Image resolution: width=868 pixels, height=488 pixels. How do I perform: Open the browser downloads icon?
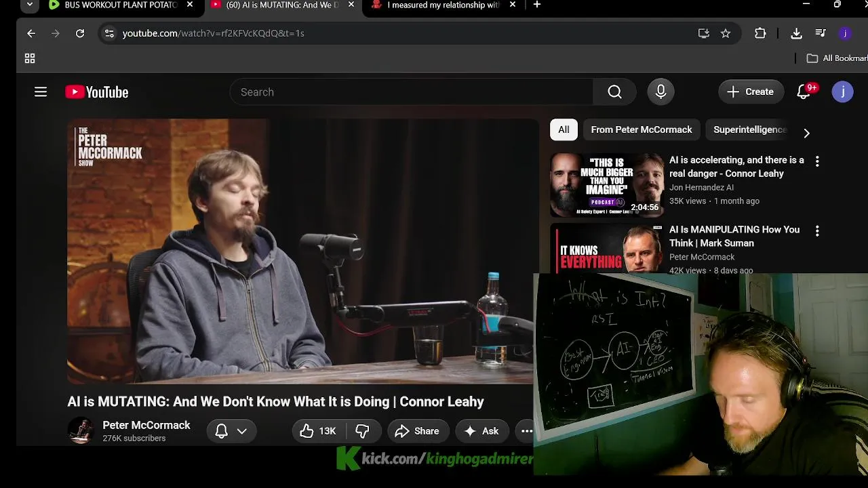(x=797, y=33)
